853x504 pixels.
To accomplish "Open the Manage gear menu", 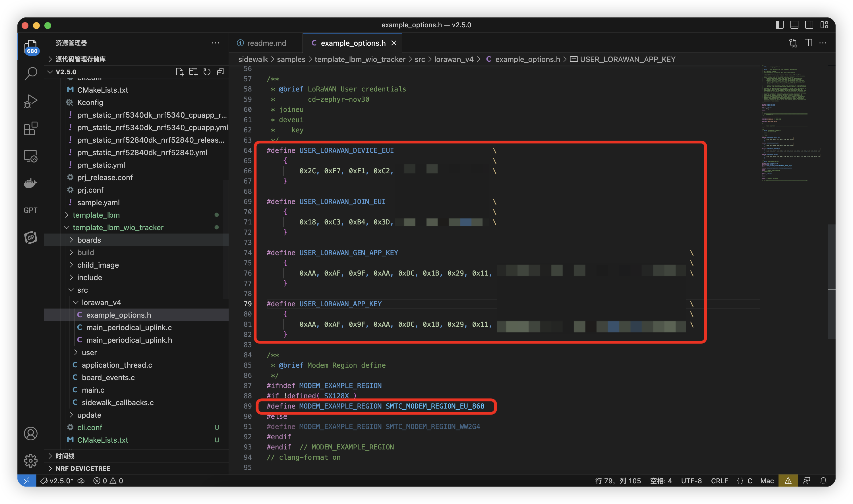I will point(31,461).
